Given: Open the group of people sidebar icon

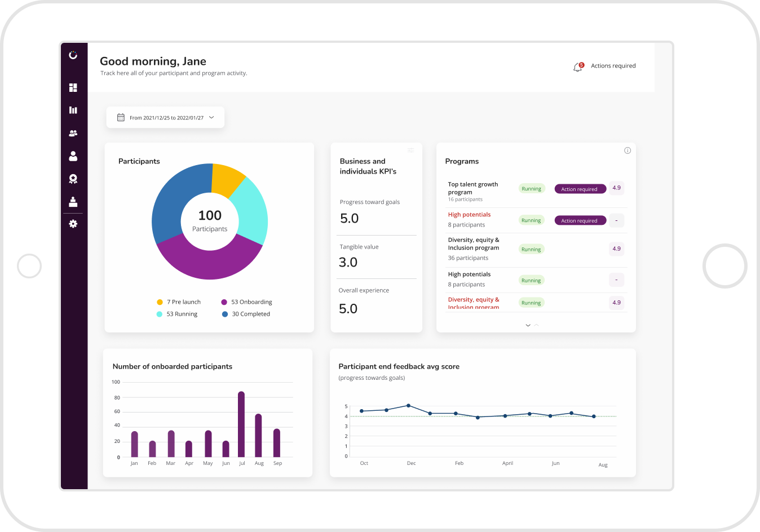Looking at the screenshot, I should tap(73, 134).
